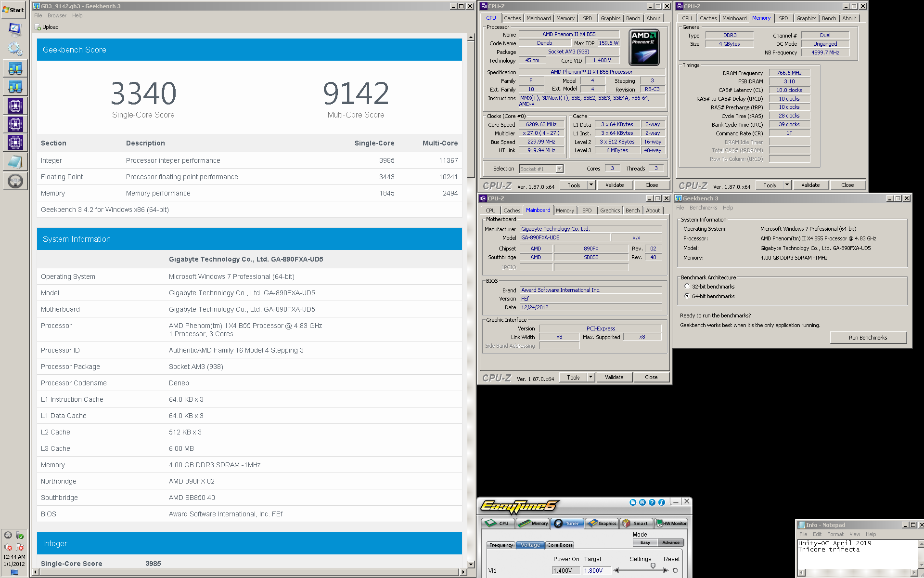Click the monitor checkmark quick launch icon

pos(15,30)
